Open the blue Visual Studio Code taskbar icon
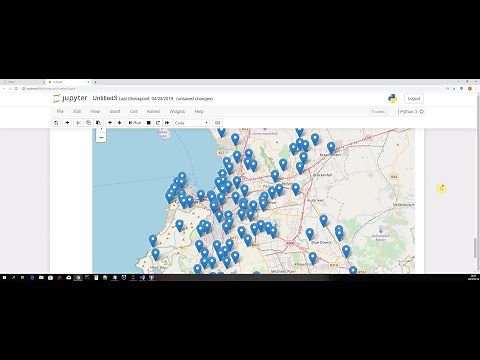Screen dimensions: 480x360 point(142,277)
